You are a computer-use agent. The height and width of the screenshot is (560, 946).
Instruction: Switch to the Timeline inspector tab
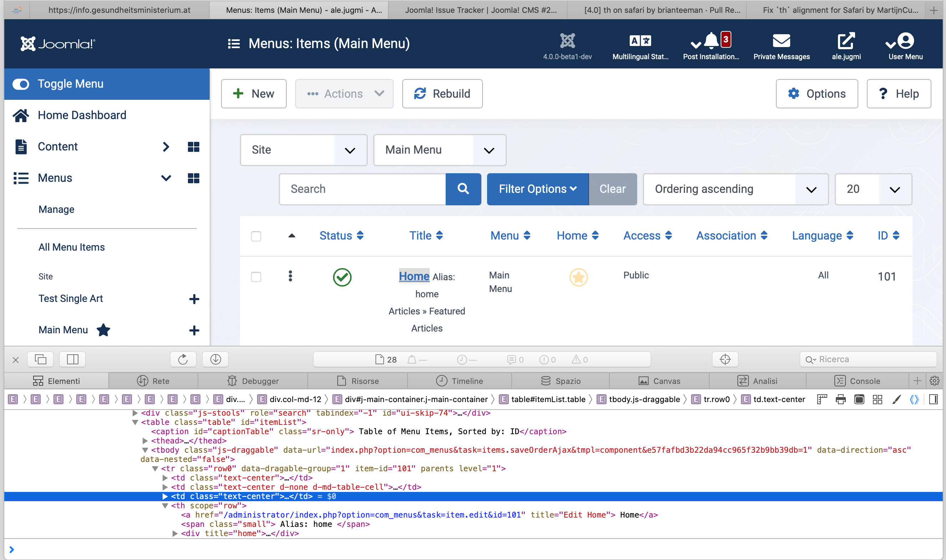(x=459, y=381)
